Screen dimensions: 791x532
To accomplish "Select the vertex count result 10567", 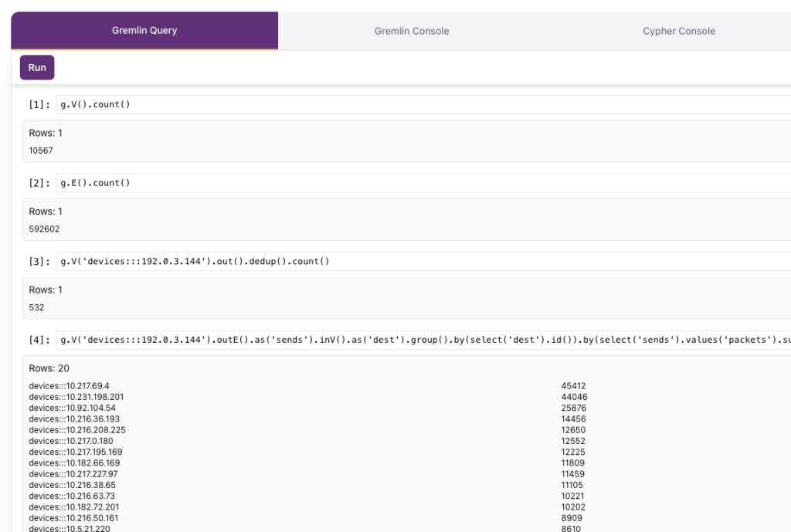I will point(41,151).
